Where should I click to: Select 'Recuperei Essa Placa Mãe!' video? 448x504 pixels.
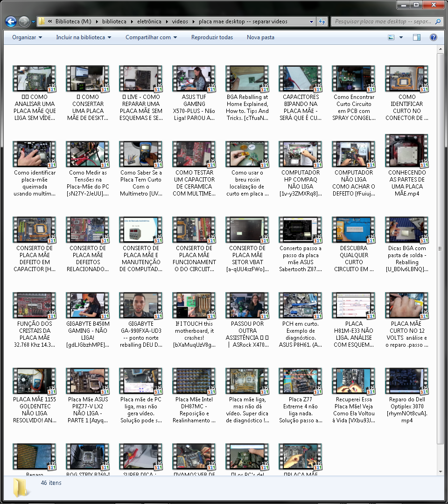point(354,395)
